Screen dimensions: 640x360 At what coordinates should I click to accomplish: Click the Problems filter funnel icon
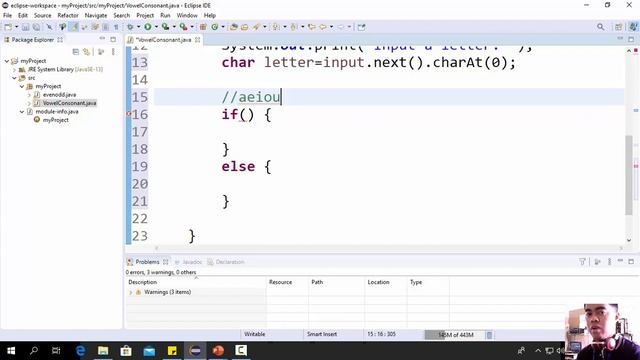pos(582,262)
